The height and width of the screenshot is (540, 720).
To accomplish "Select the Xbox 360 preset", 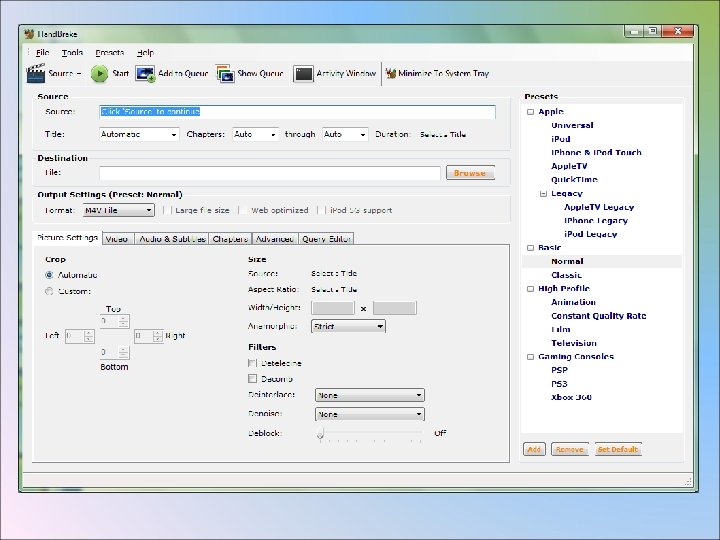I will tap(571, 397).
